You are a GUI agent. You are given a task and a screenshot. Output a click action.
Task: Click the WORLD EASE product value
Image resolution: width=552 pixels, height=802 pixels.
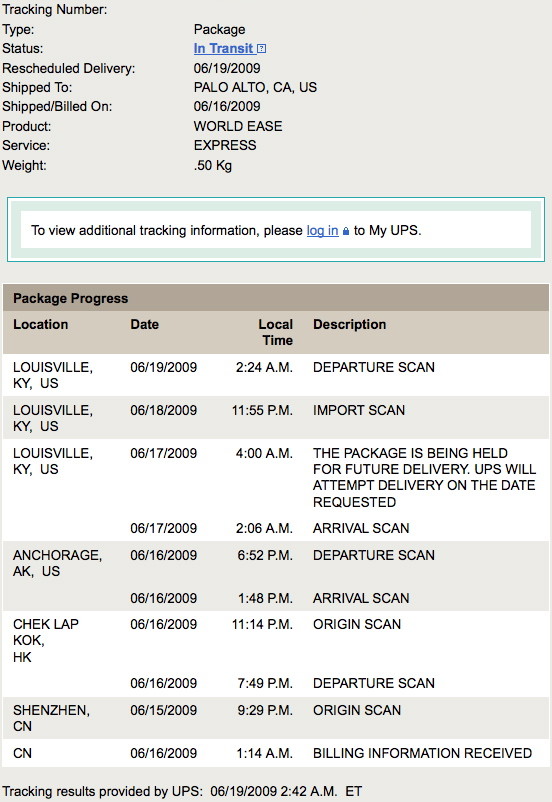[x=237, y=126]
